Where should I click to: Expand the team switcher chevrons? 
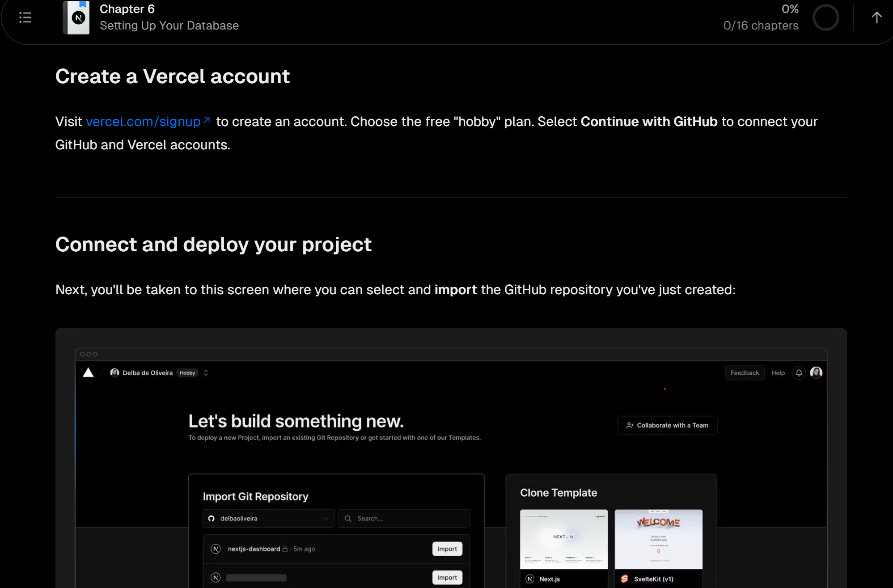(x=206, y=372)
